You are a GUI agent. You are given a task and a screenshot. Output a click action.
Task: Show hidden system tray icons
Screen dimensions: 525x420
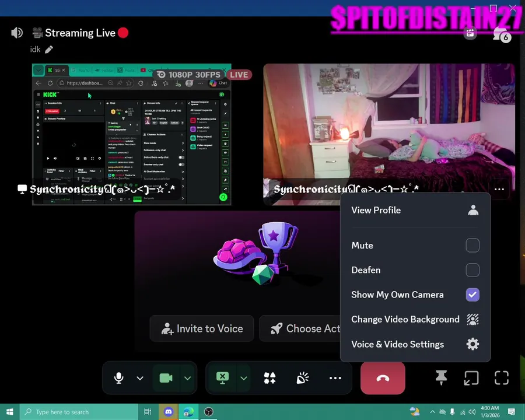pyautogui.click(x=433, y=412)
